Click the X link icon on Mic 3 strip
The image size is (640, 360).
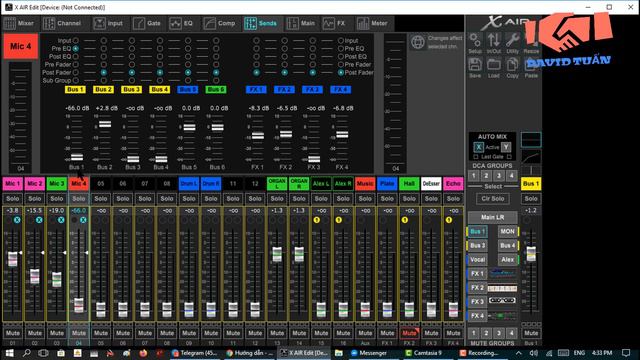click(61, 220)
